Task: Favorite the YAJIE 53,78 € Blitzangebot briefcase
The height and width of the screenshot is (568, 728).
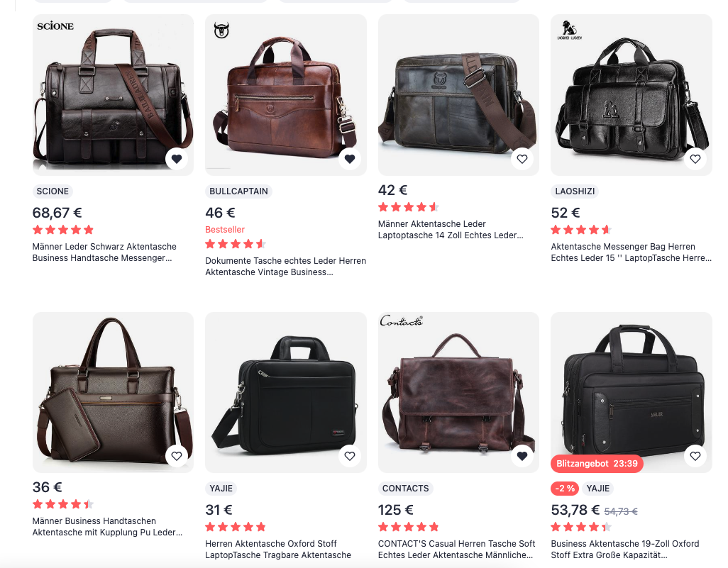Action: [x=695, y=456]
